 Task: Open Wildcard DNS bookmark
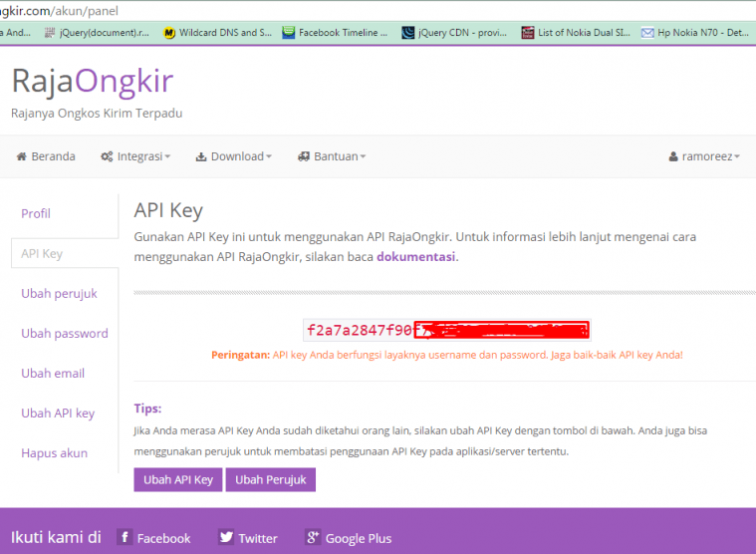[x=218, y=33]
